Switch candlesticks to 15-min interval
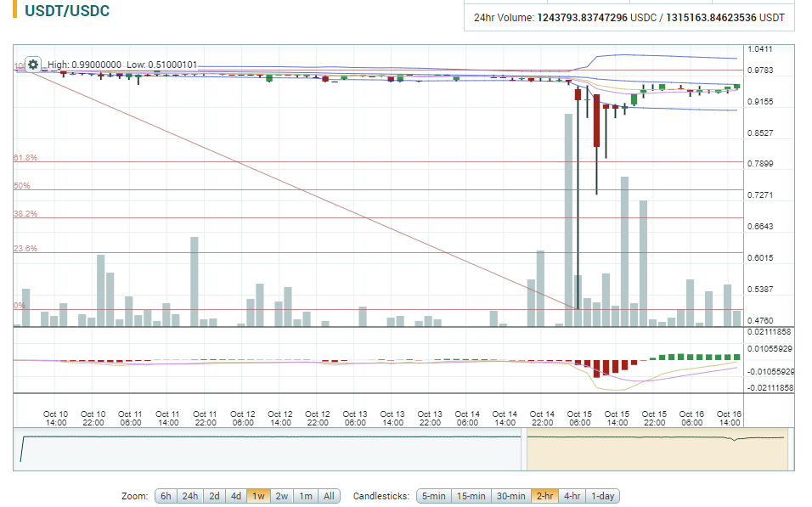This screenshot has width=812, height=507. [x=471, y=496]
